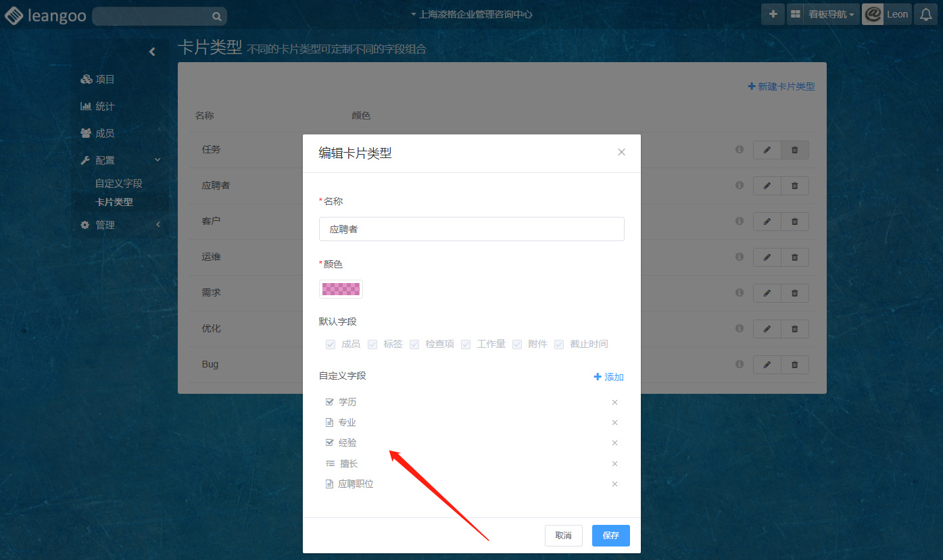Click the info icon in 需求 row

tap(740, 292)
